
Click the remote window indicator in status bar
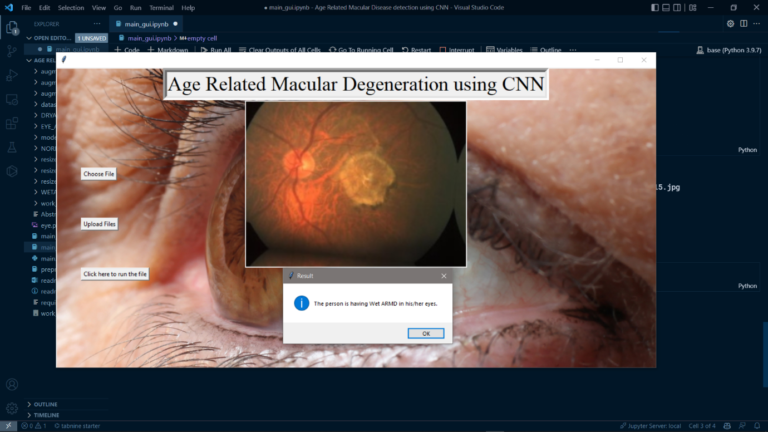(x=8, y=426)
